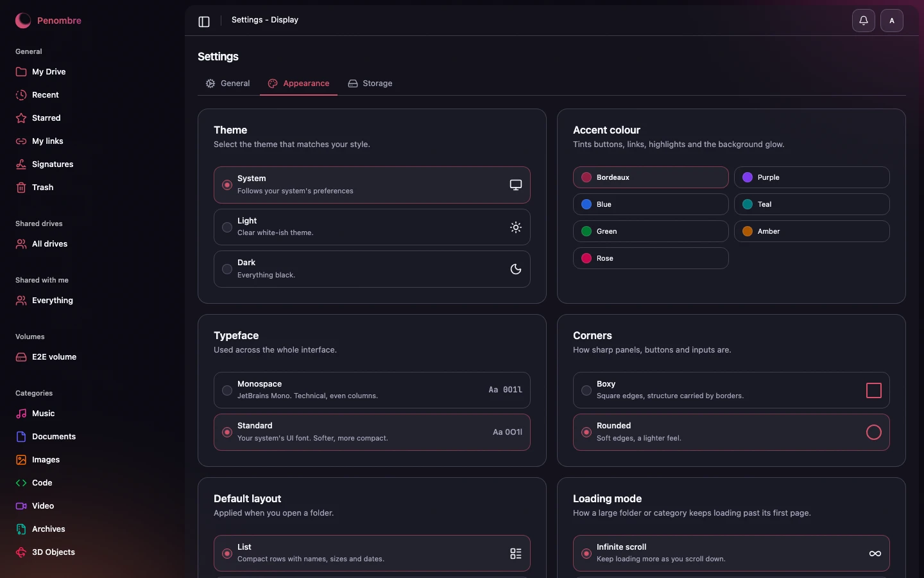Switch to the Storage settings tab
Screen dimensions: 924x578
point(370,83)
